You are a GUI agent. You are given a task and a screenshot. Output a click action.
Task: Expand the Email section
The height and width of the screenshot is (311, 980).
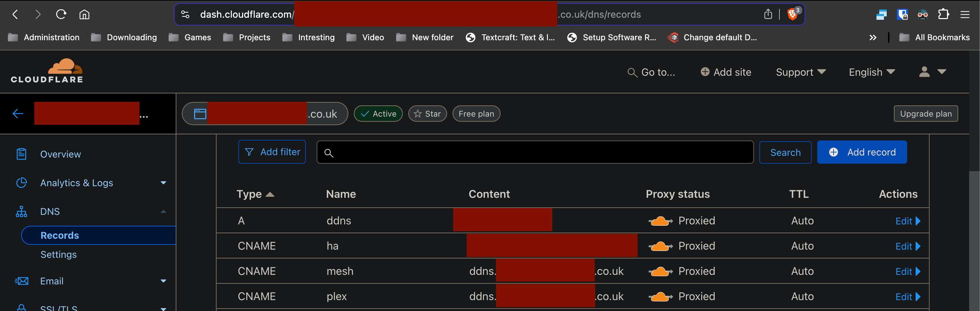(163, 281)
